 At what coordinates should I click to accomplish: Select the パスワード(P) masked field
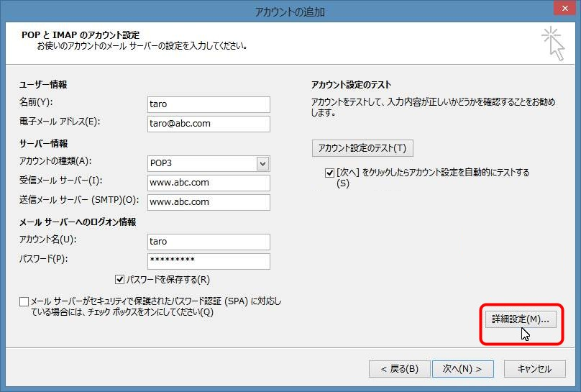coord(208,260)
